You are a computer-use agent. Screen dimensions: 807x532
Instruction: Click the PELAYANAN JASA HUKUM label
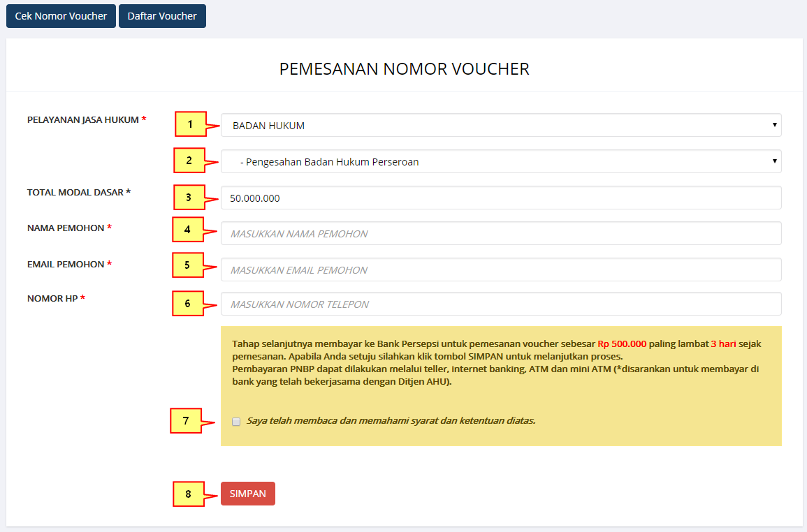(83, 119)
